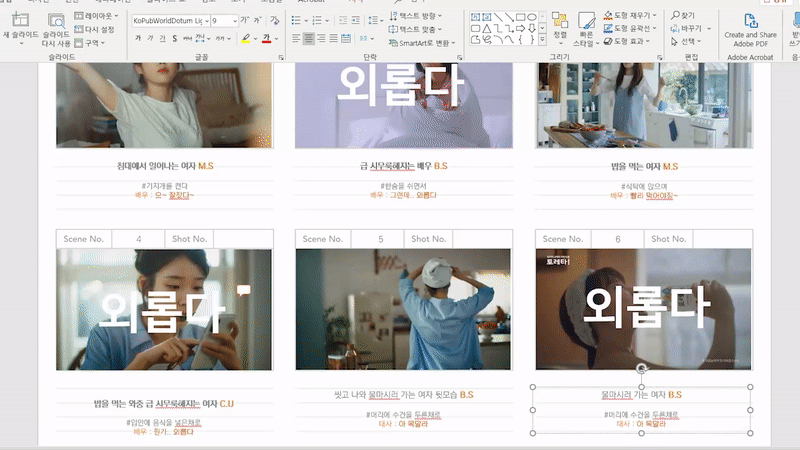Click the rotation handle above the selected textbox
Viewport: 800px width, 450px height.
click(641, 368)
